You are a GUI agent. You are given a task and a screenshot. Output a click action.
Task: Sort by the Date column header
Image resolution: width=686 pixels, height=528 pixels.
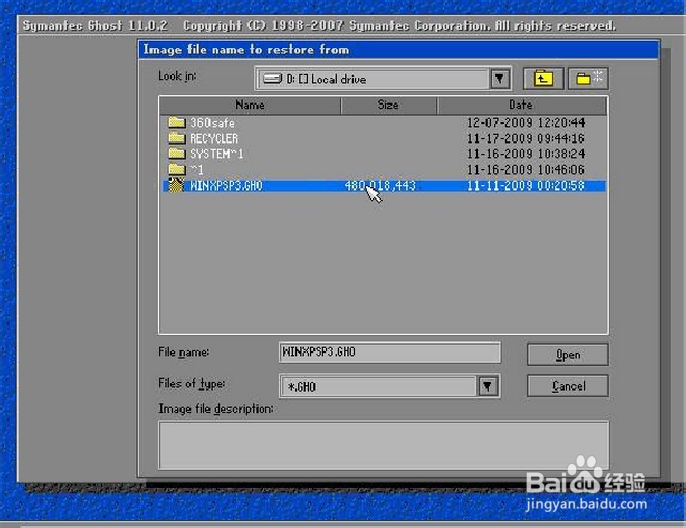[x=522, y=105]
